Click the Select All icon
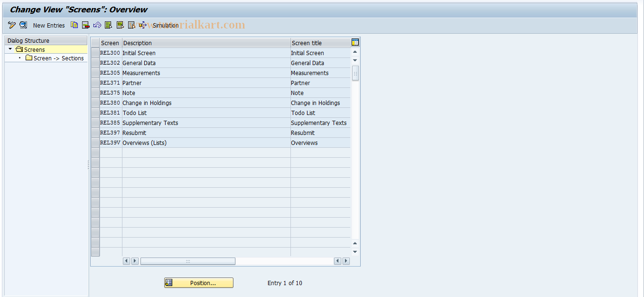Image resolution: width=644 pixels, height=297 pixels. (x=109, y=25)
